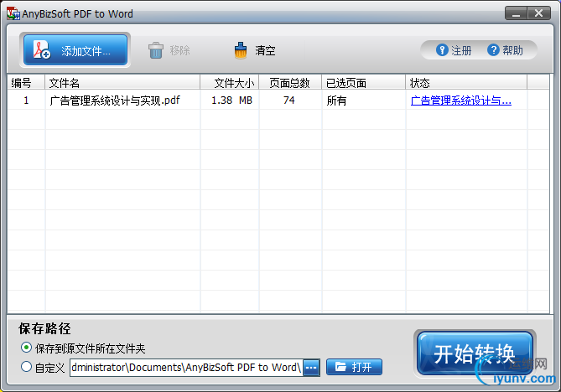This screenshot has height=392, width=561.
Task: Click the 1.38 MB file size cell
Action: point(231,101)
